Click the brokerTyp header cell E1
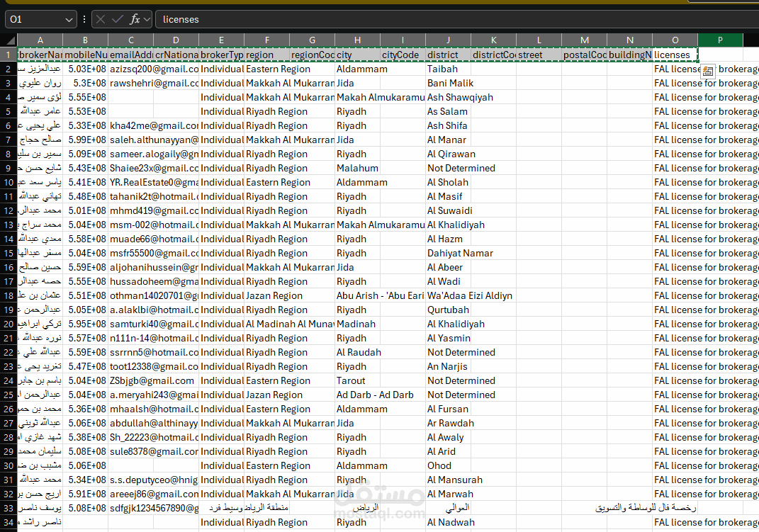The image size is (759, 532). 221,55
